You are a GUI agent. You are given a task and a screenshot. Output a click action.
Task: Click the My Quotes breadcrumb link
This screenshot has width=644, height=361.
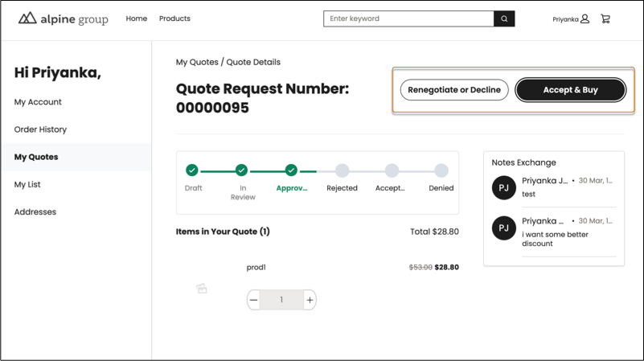197,62
